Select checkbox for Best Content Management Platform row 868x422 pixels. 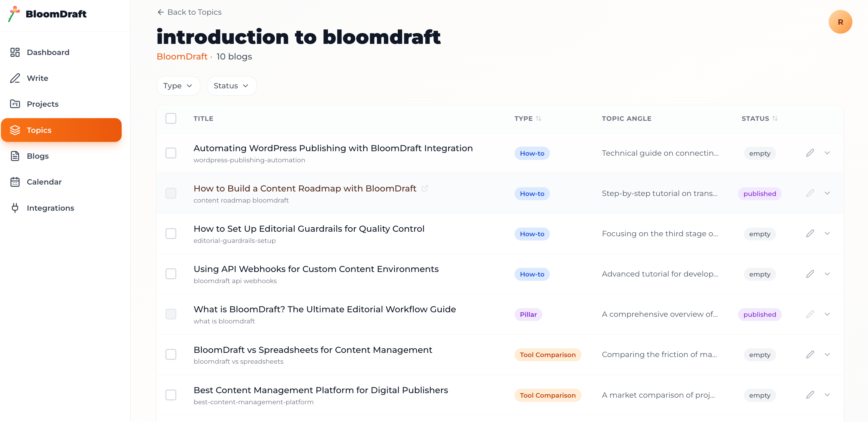point(171,395)
